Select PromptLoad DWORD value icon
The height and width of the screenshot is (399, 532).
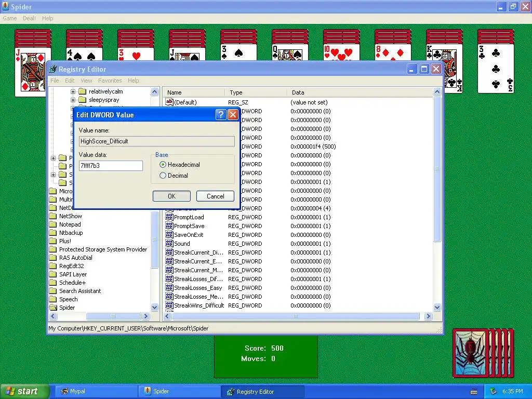pos(169,217)
